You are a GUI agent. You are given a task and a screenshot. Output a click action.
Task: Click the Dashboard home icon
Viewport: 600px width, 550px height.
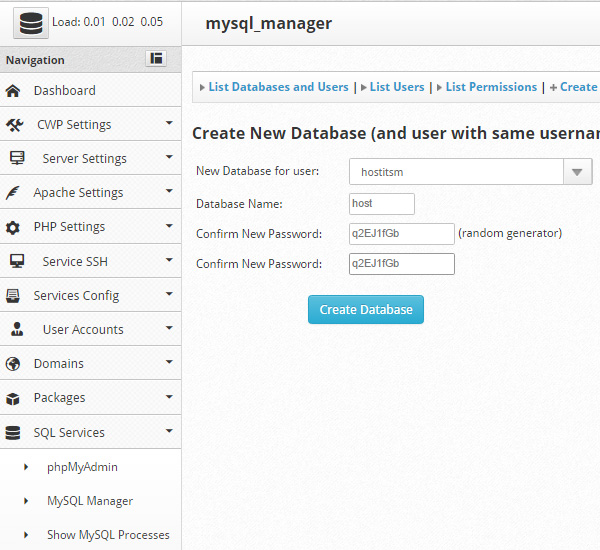click(14, 90)
